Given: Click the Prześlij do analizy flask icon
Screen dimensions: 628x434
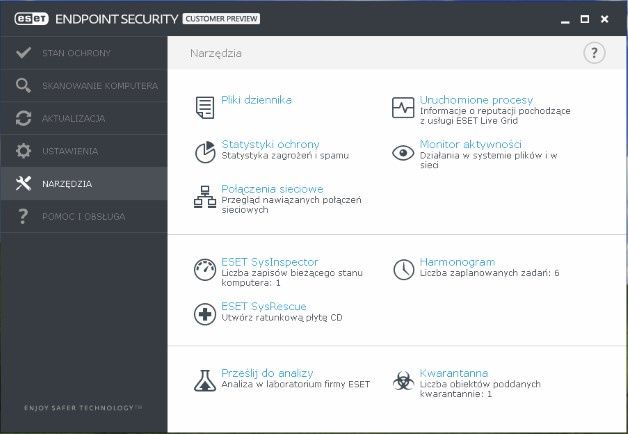Looking at the screenshot, I should point(205,381).
